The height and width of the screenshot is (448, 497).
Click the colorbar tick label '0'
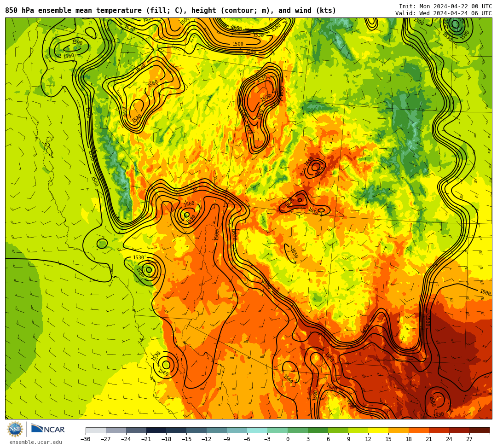[288, 439]
